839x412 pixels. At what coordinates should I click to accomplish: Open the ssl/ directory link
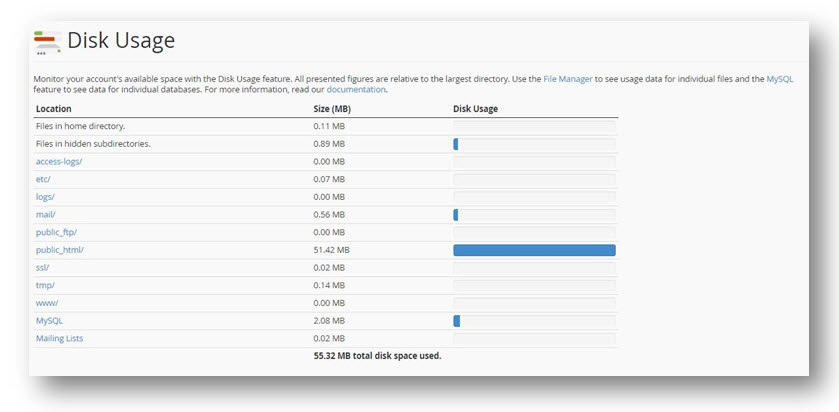[42, 268]
